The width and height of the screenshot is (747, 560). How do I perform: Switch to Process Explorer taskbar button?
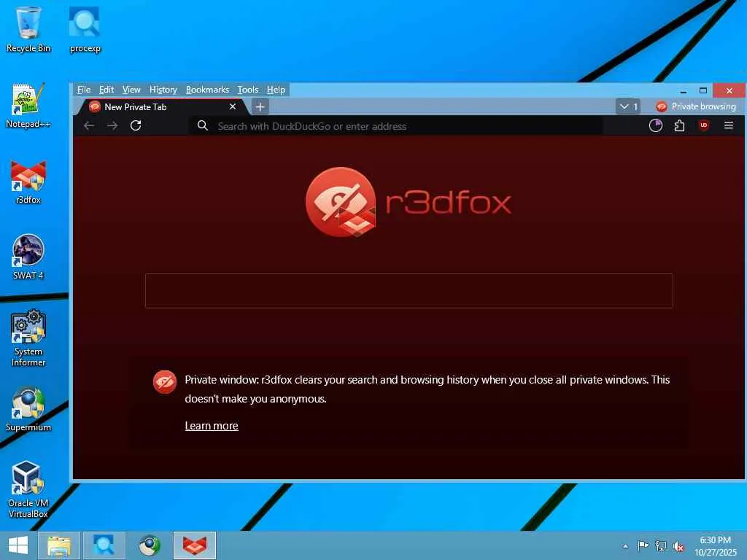104,545
